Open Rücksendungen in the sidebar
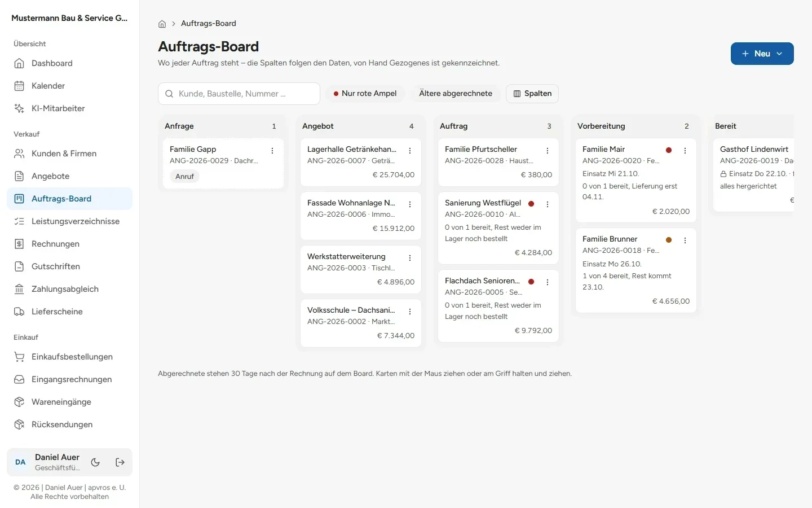This screenshot has width=812, height=508. [70, 424]
